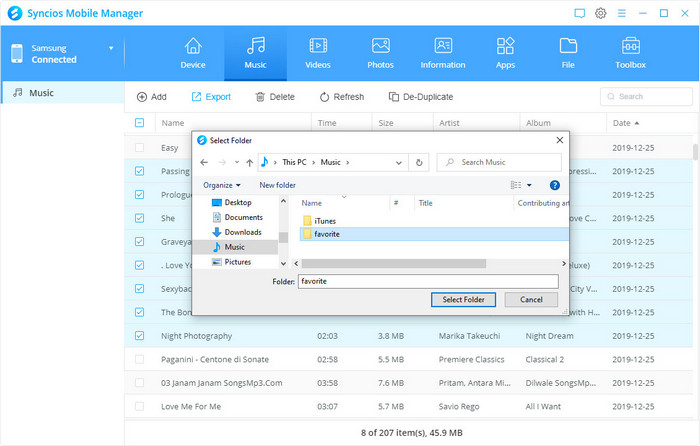Click the scroll right arrow in file list
This screenshot has width=700, height=446.
tap(564, 263)
